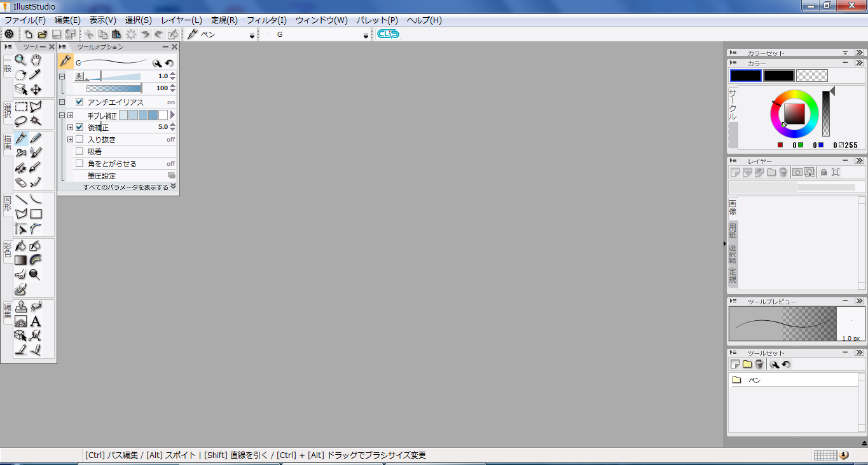Click the main color black swatch

coord(746,76)
